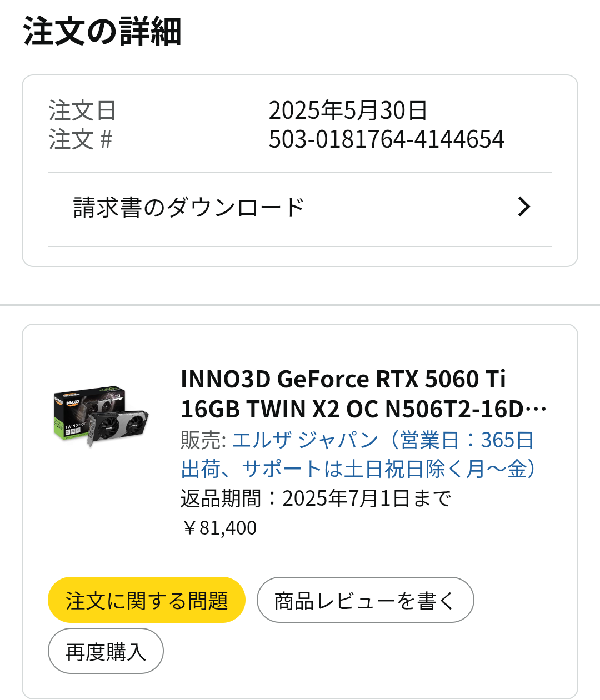The width and height of the screenshot is (600, 700).
Task: Click the ￥81,400 price text
Action: [x=219, y=528]
